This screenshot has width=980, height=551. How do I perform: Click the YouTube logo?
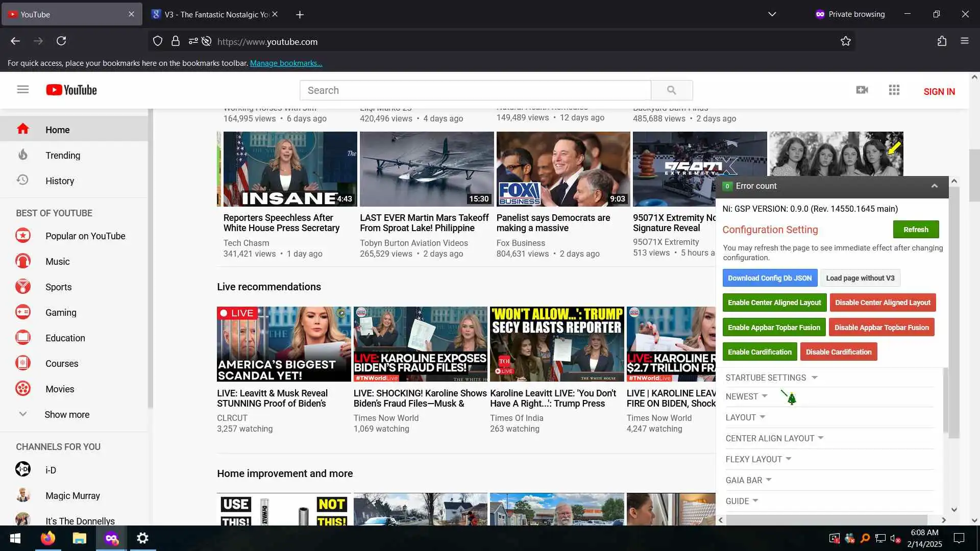pos(71,90)
